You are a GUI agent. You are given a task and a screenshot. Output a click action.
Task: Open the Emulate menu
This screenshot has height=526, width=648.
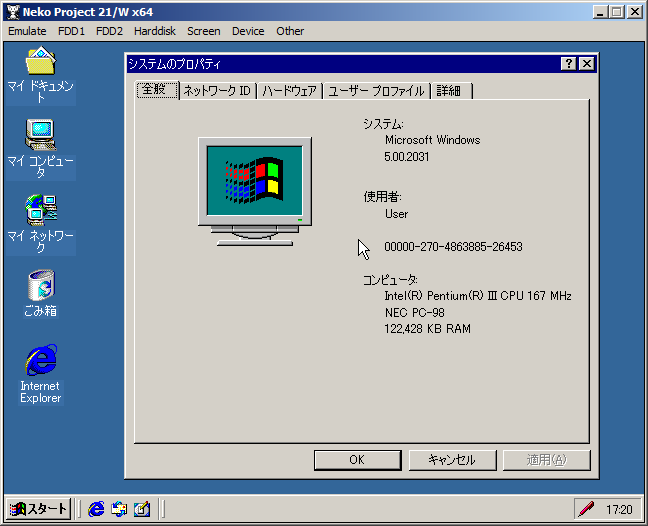pos(27,31)
